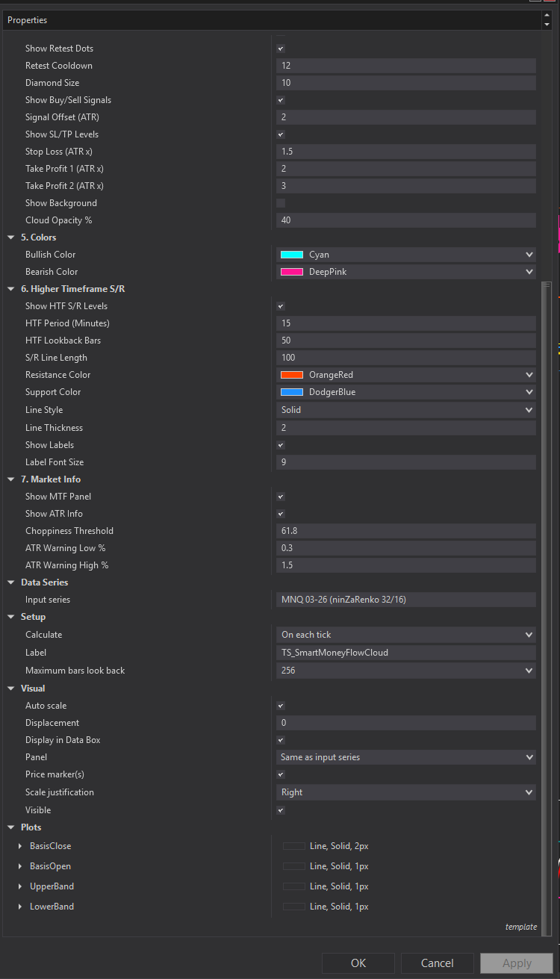
Task: Click the Cancel button
Action: tap(438, 963)
